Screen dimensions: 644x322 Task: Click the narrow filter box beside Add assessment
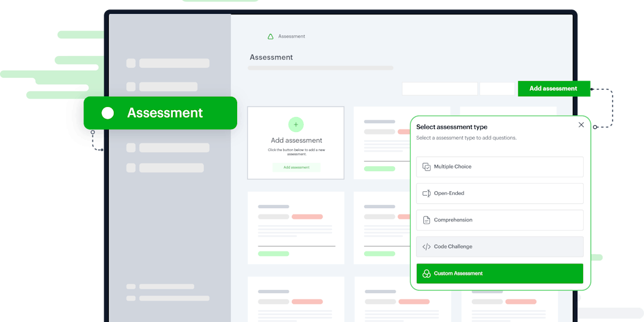coord(497,89)
